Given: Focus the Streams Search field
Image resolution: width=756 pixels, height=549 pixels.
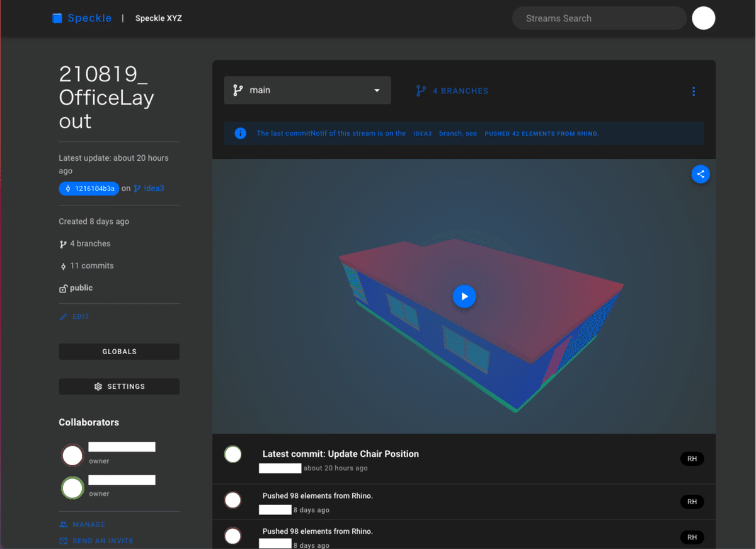Looking at the screenshot, I should [x=599, y=18].
